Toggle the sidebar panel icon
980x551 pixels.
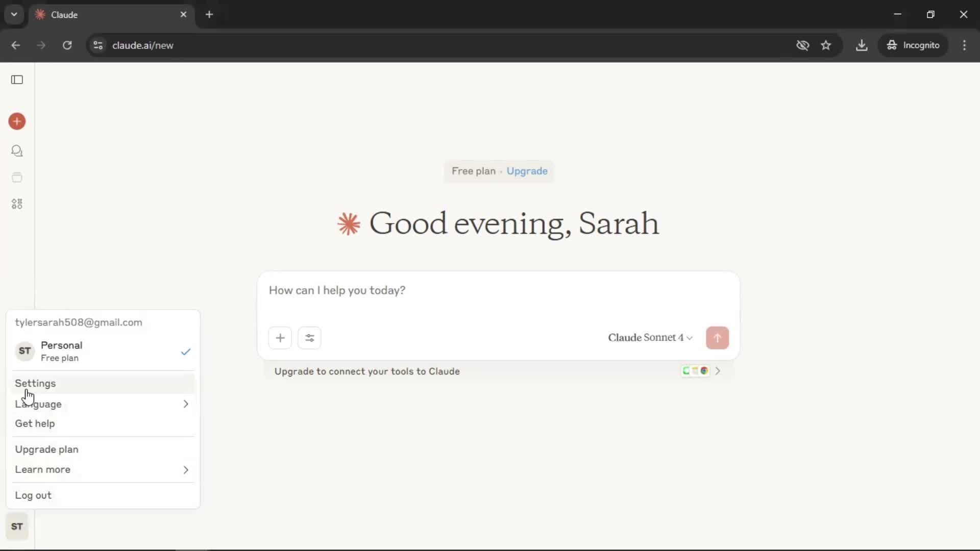[x=17, y=80]
